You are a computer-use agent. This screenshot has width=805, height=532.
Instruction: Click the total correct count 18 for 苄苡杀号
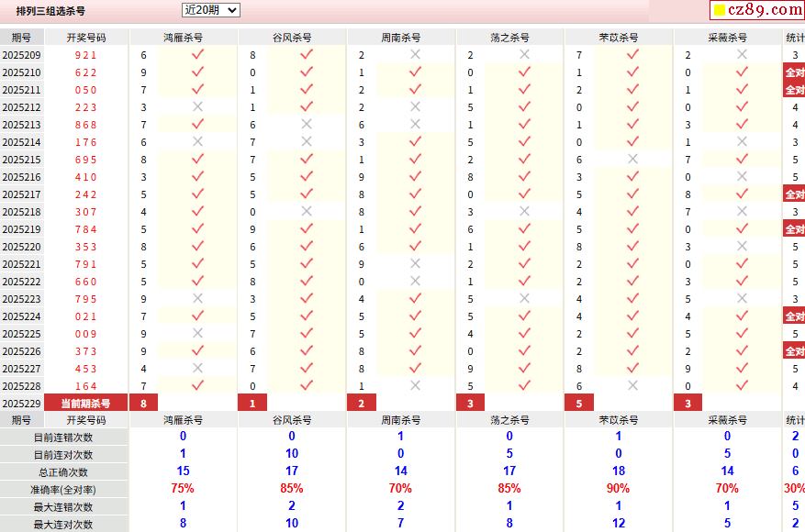click(619, 471)
